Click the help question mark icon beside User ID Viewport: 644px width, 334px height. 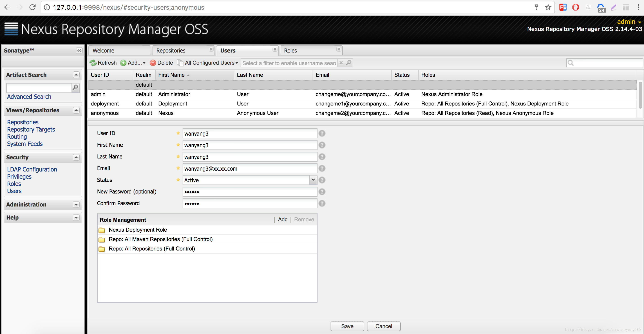point(322,133)
